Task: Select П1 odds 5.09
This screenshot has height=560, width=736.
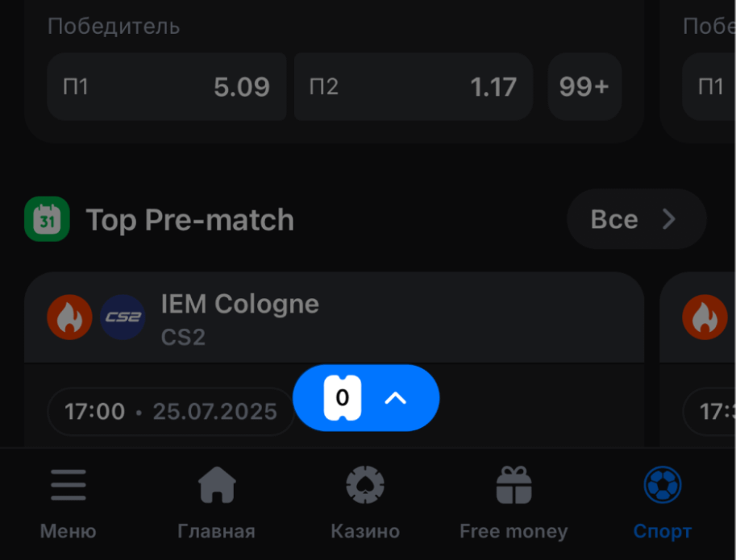Action: (x=166, y=87)
